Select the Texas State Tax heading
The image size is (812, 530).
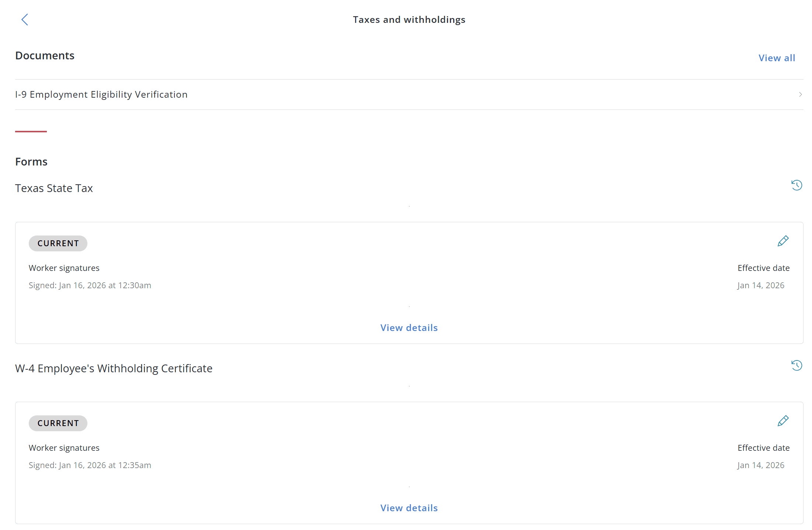pos(54,188)
